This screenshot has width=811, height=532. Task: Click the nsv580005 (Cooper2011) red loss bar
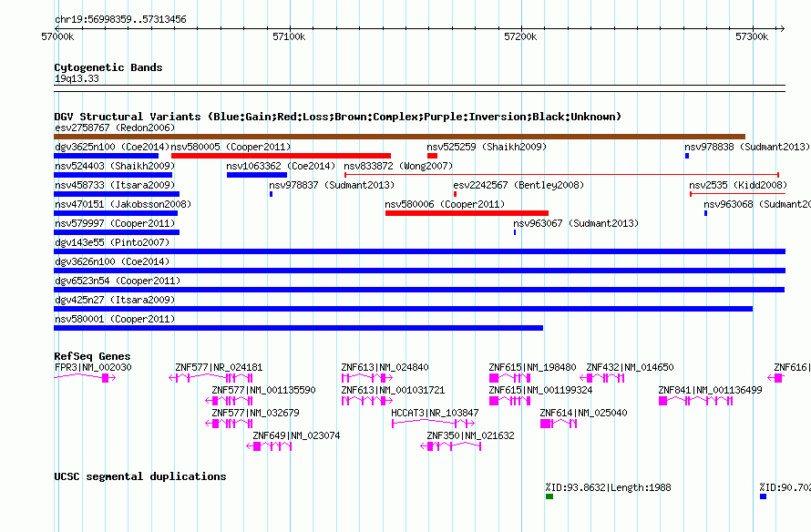click(x=281, y=156)
